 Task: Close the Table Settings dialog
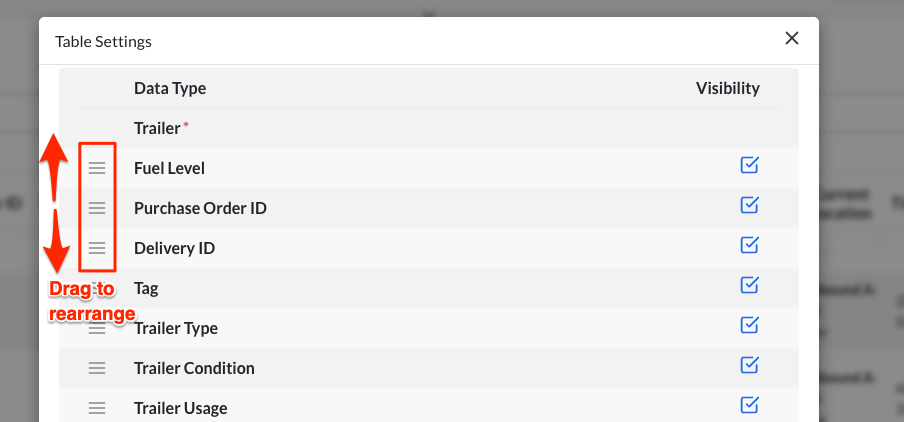click(791, 38)
